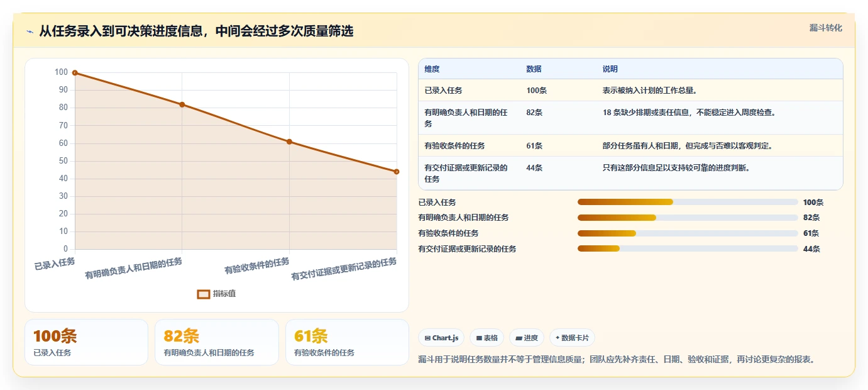868x390 pixels.
Task: Click the description starting with 18 条缺少排期
Action: (689, 113)
